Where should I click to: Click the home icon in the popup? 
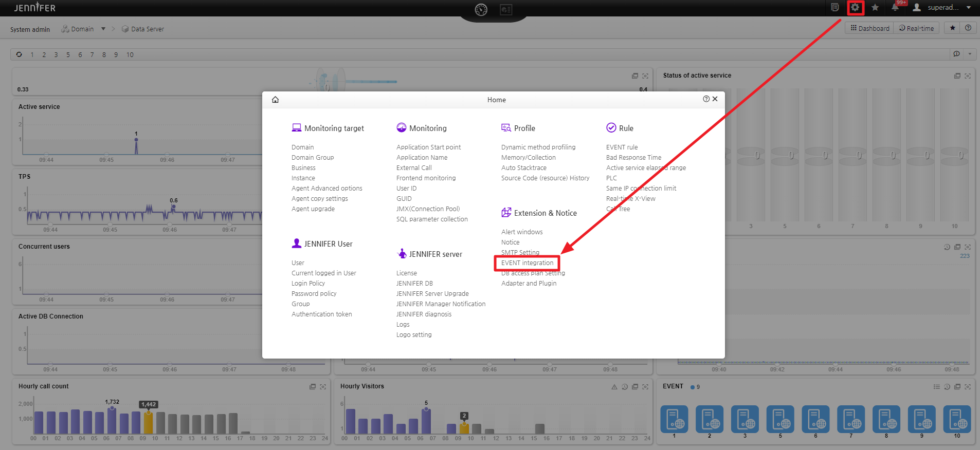pos(275,100)
